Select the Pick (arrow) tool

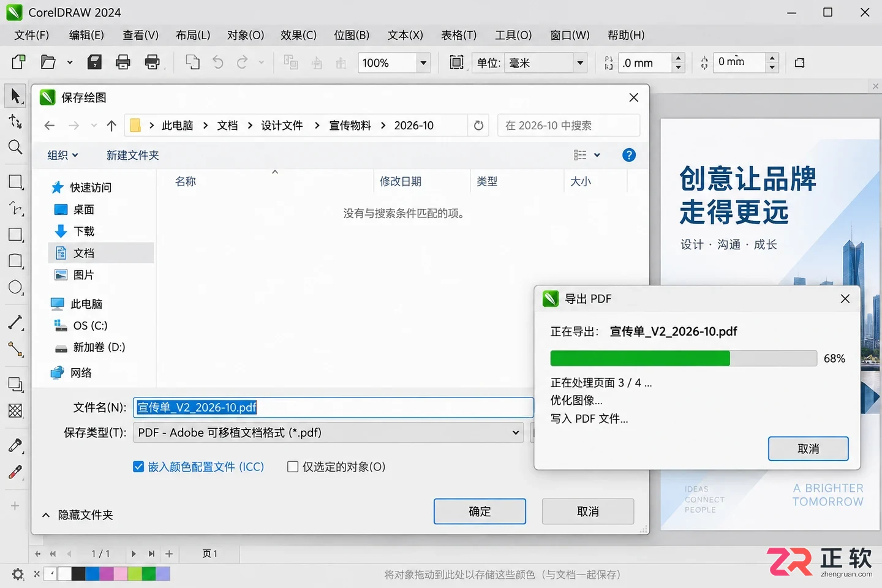click(15, 96)
